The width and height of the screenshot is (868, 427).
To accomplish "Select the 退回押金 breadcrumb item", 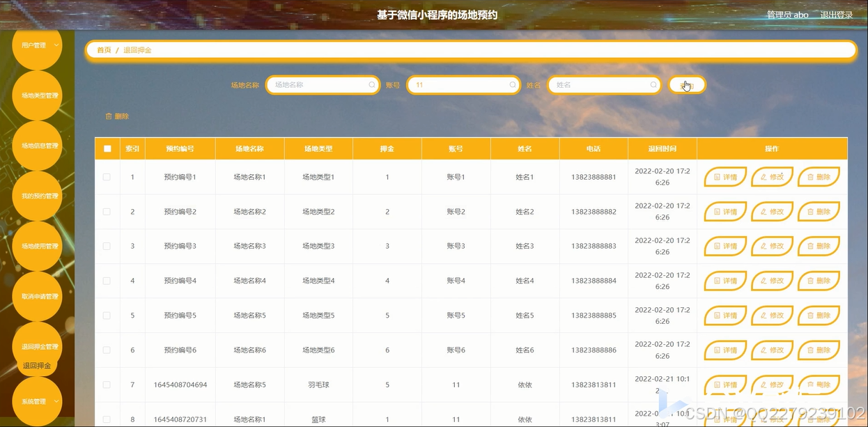I will (x=138, y=50).
